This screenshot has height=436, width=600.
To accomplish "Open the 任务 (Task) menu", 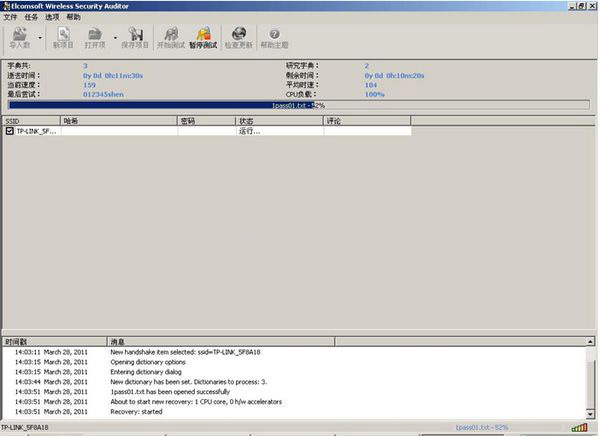I will (31, 17).
